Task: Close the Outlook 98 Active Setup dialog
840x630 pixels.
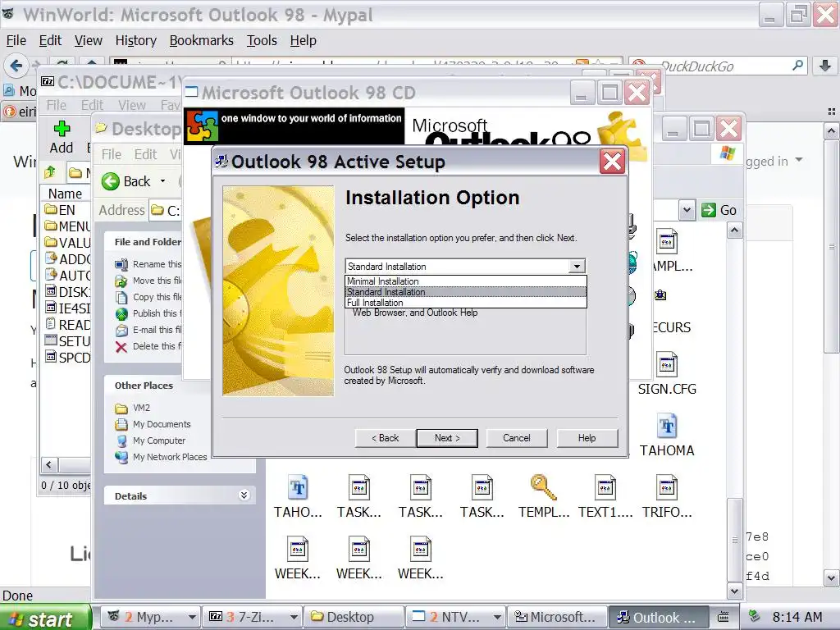Action: point(612,162)
